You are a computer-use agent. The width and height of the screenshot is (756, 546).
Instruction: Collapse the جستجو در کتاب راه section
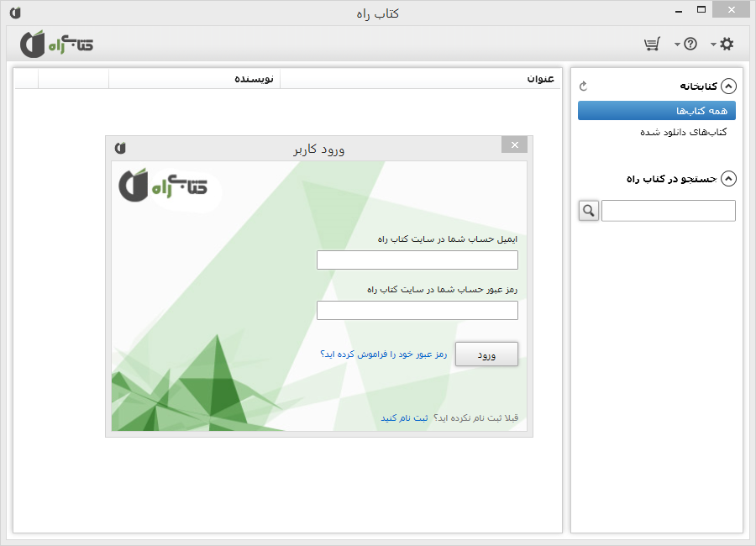pyautogui.click(x=728, y=178)
